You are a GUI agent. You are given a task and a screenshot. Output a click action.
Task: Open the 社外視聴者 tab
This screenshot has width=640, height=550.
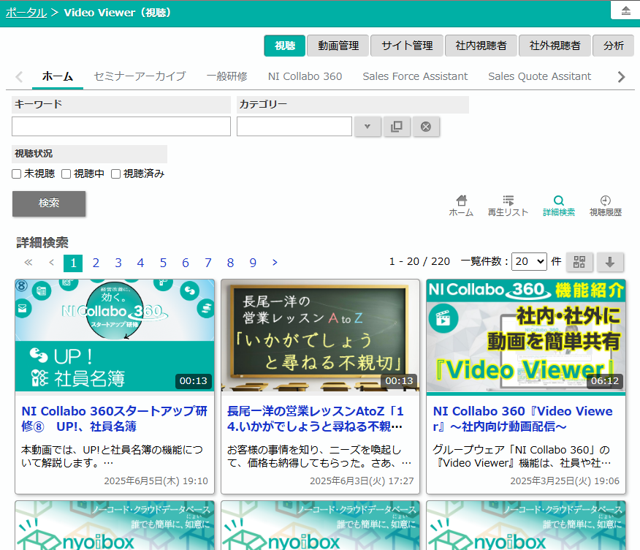[555, 45]
